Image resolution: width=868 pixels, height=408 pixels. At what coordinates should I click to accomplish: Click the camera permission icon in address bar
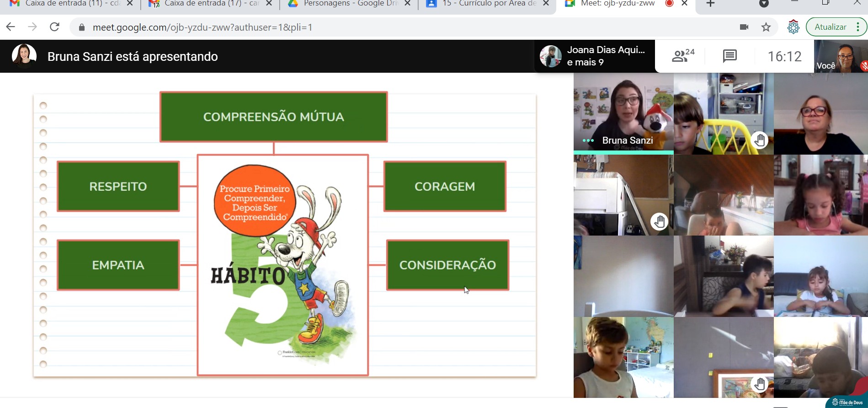tap(744, 27)
